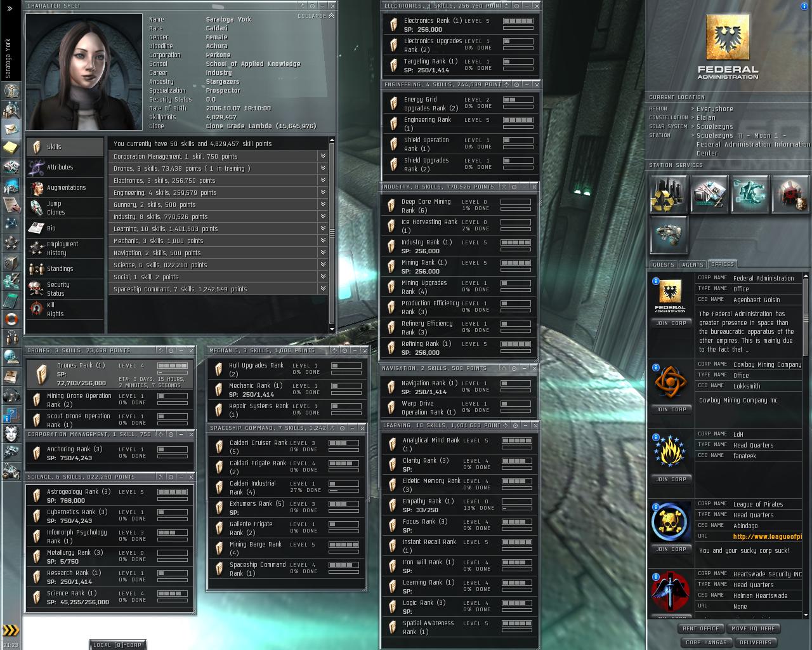Viewport: 812px width, 650px height.
Task: Open the lifebuoy help icon in the sidebar
Action: 11,319
